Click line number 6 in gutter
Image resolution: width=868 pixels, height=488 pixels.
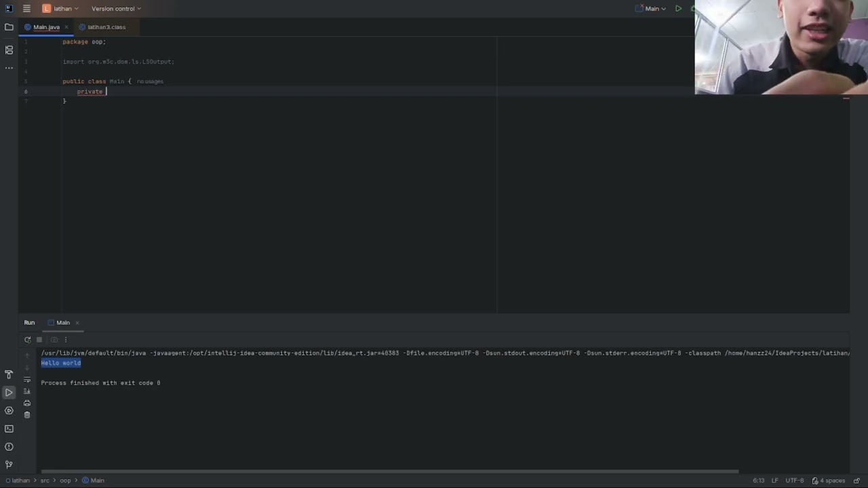click(26, 91)
